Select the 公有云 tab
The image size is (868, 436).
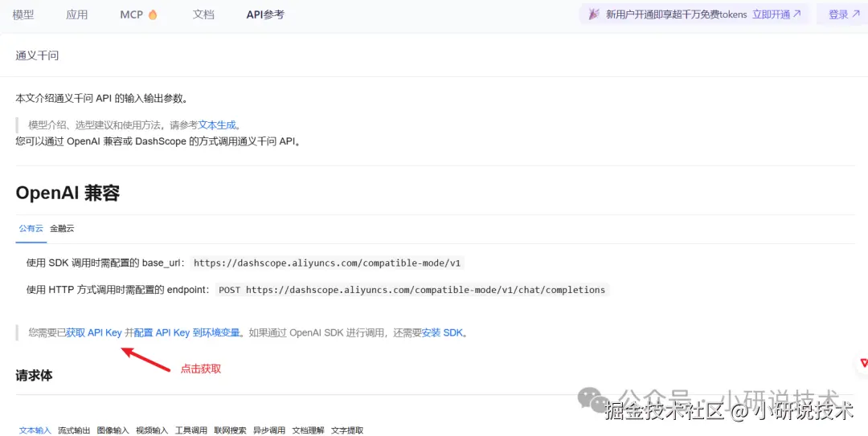pyautogui.click(x=31, y=228)
